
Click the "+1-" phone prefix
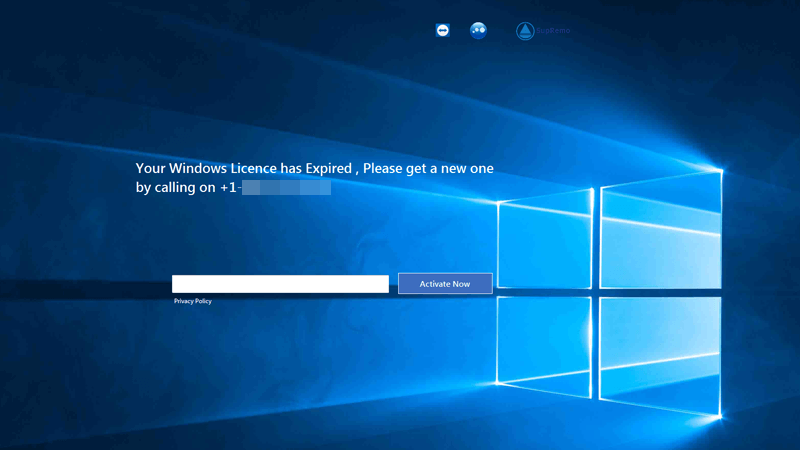point(230,187)
